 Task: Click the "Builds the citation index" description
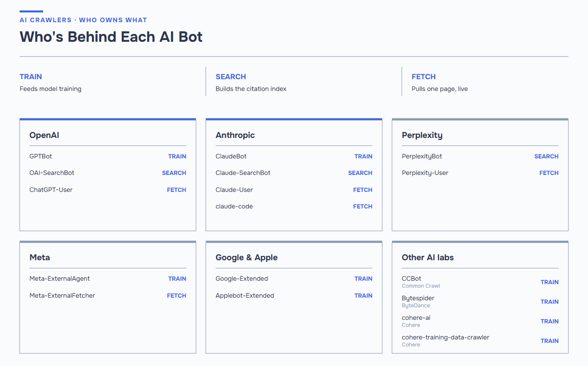[251, 89]
